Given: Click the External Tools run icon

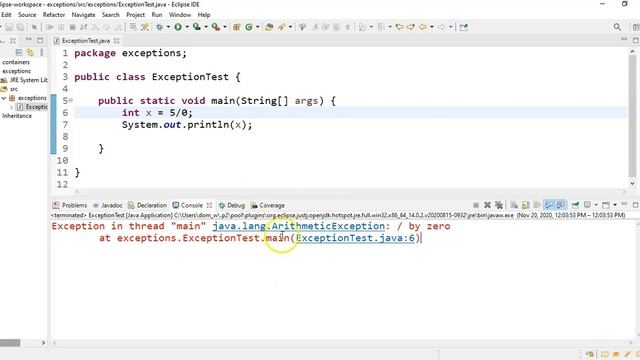Looking at the screenshot, I should click(x=216, y=27).
